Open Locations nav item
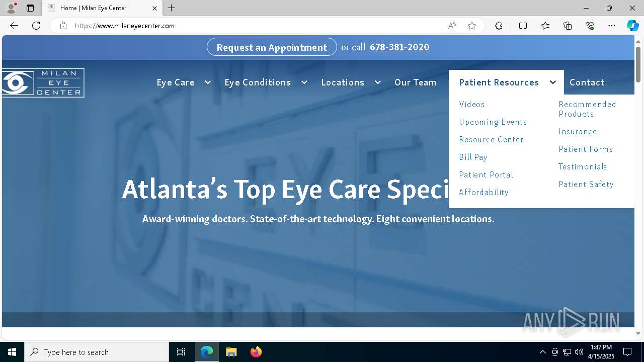644x362 pixels. click(343, 82)
